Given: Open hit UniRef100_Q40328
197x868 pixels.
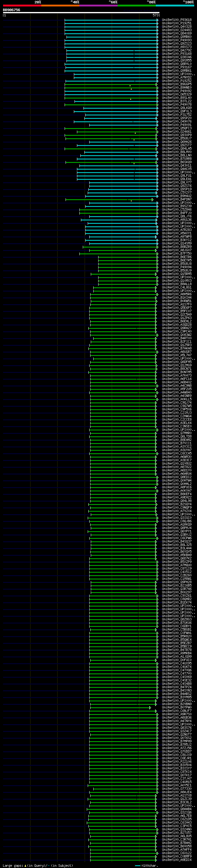Looking at the screenshot, I should (x=176, y=26).
